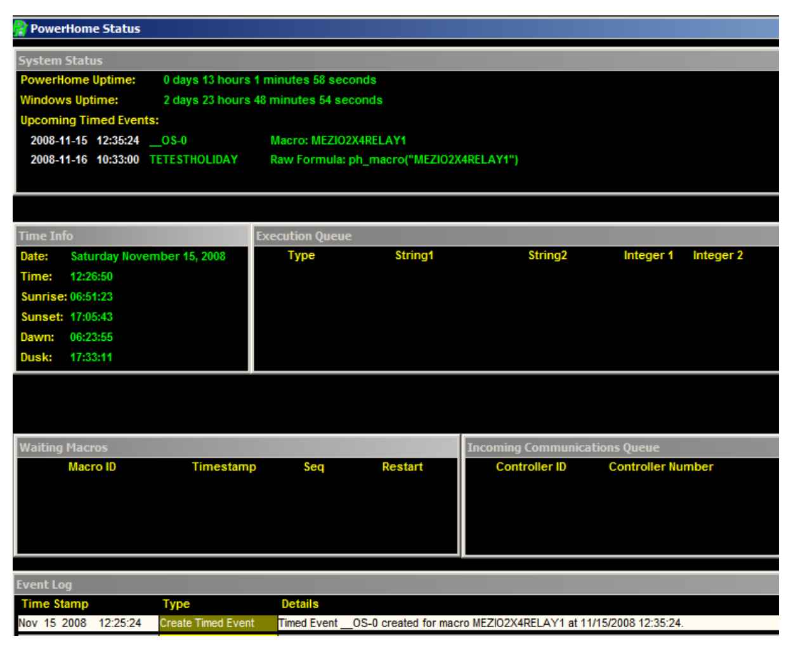This screenshot has height=650, width=812.
Task: Click the Windows Uptime label
Action: [69, 100]
